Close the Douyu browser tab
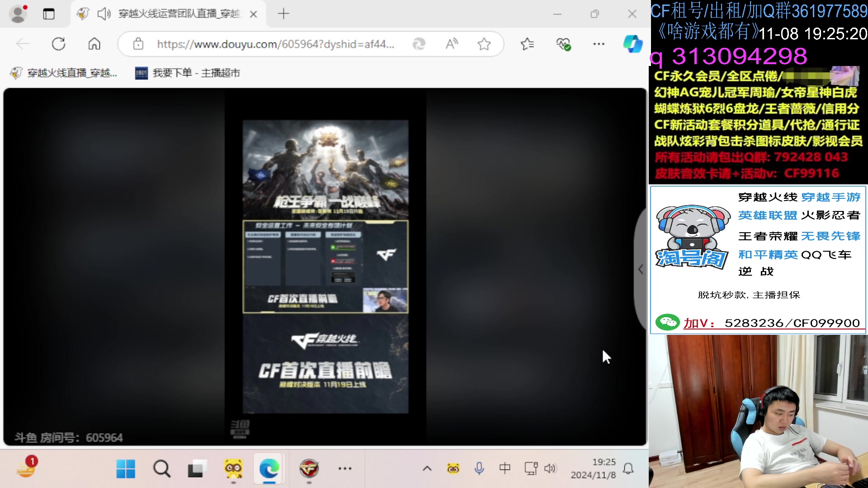The width and height of the screenshot is (868, 488). pos(254,14)
